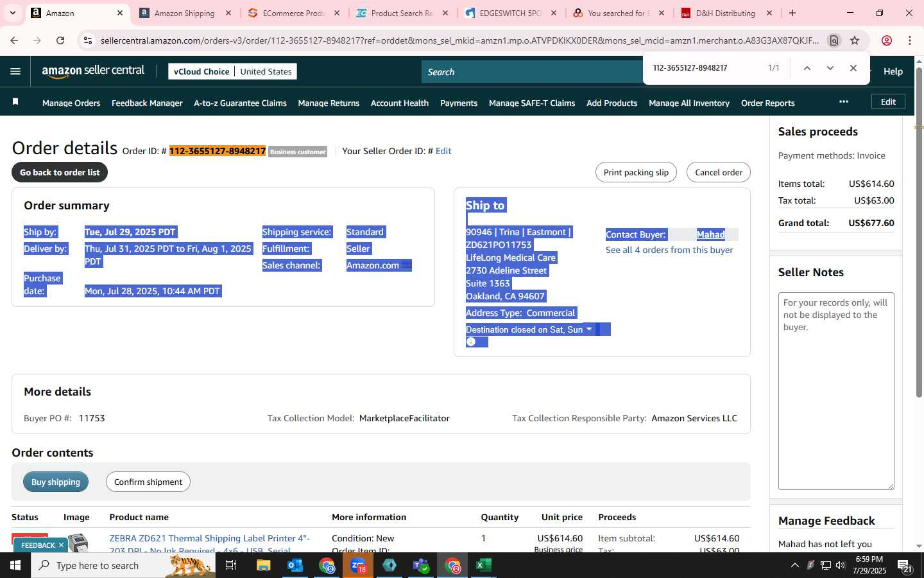924x578 pixels.
Task: Click into the Seller Notes text area
Action: tap(836, 391)
